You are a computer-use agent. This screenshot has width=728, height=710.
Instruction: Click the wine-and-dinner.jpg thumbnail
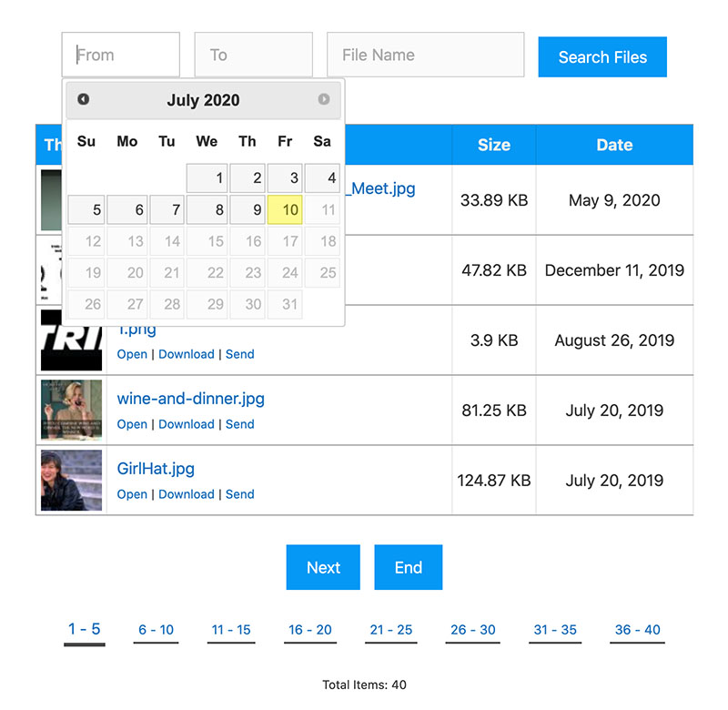pos(72,410)
